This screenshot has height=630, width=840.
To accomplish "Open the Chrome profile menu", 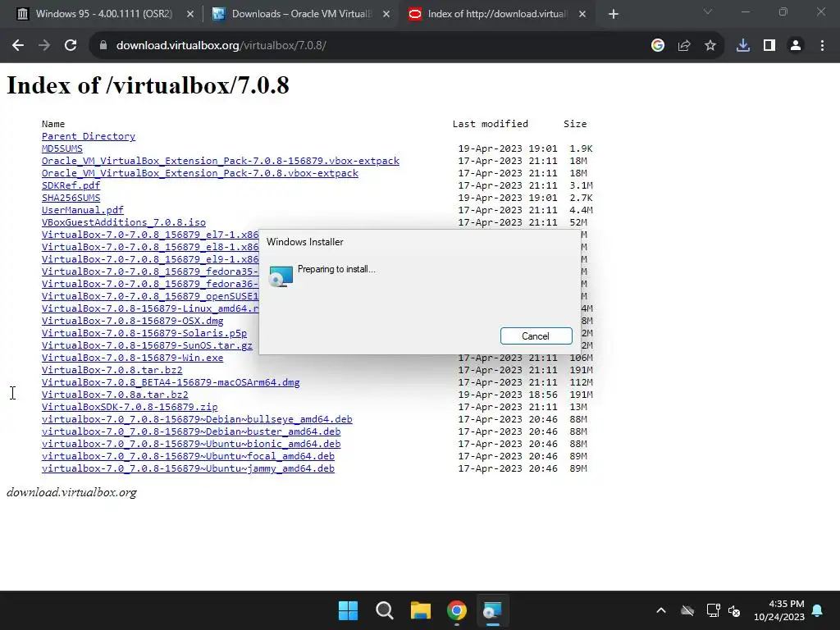I will click(796, 46).
